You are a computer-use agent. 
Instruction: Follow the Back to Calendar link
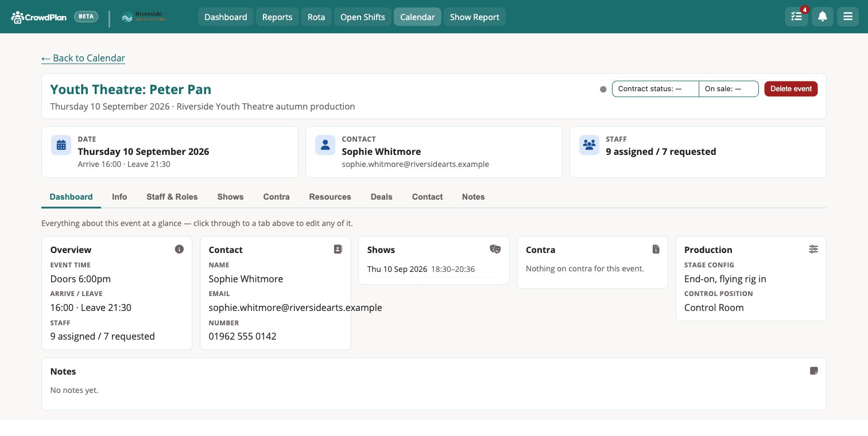click(x=83, y=58)
